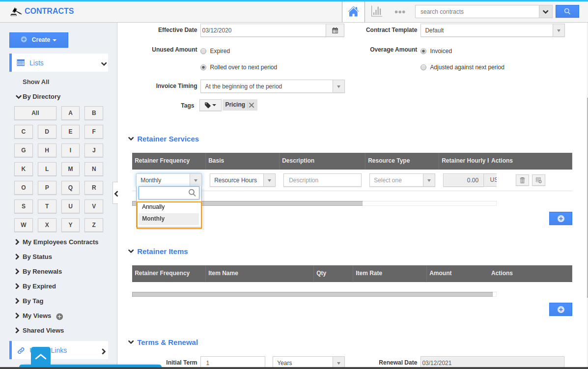588x369 pixels.
Task: Expand By Status list
Action: click(x=17, y=256)
